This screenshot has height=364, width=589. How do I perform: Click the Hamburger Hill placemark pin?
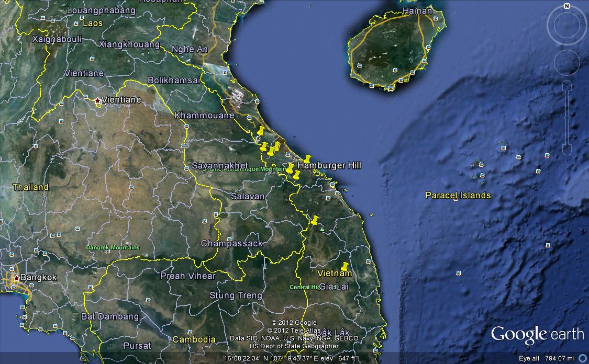pos(307,160)
